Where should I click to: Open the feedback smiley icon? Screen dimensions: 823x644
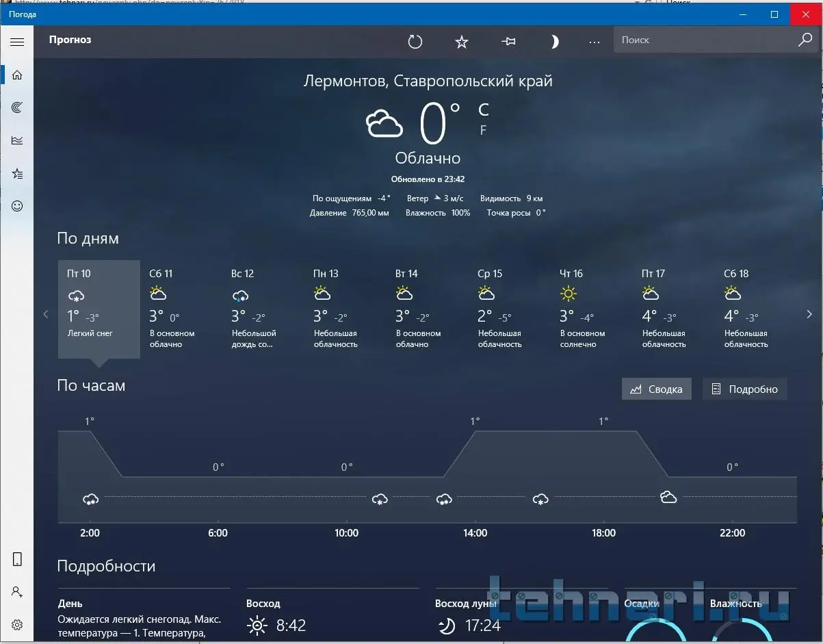click(17, 206)
